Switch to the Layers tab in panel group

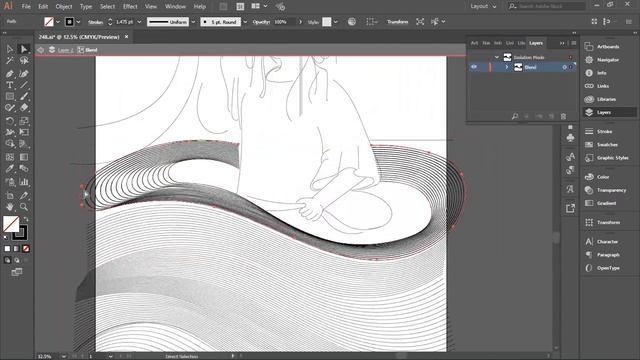[x=536, y=43]
